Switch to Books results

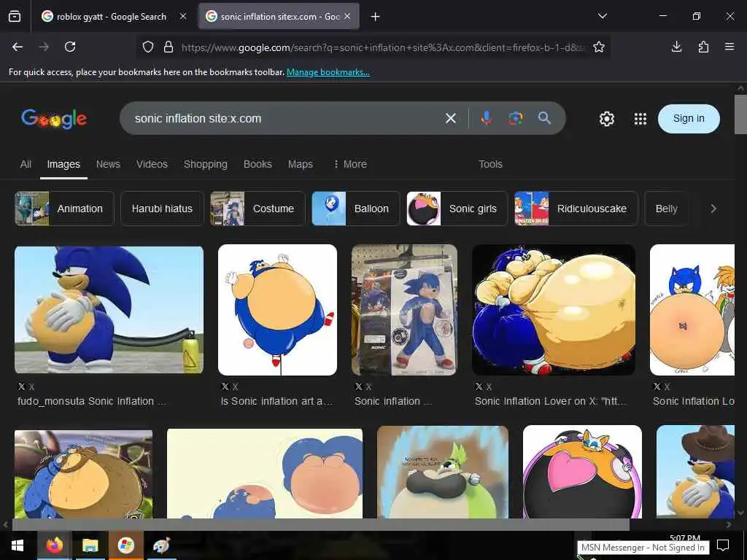pos(258,164)
